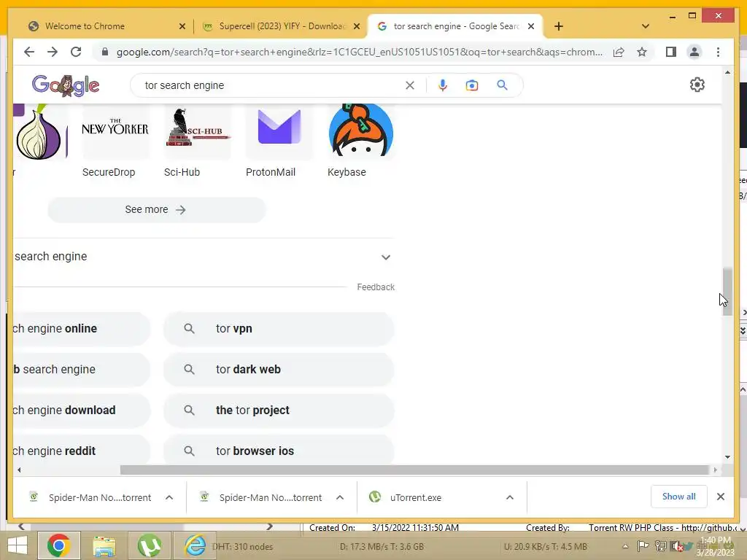Click the horizontal scrollbar left arrow
The image size is (747, 560).
pyautogui.click(x=19, y=470)
